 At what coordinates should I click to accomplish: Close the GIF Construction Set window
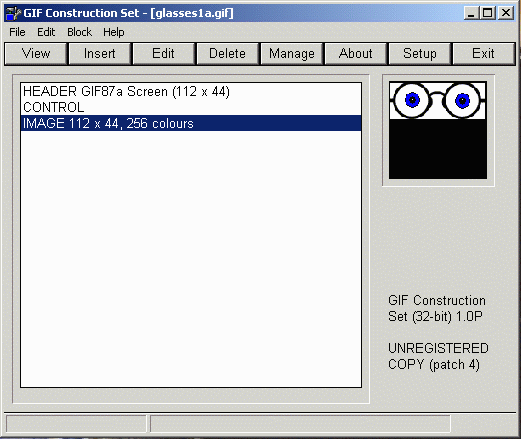[506, 13]
